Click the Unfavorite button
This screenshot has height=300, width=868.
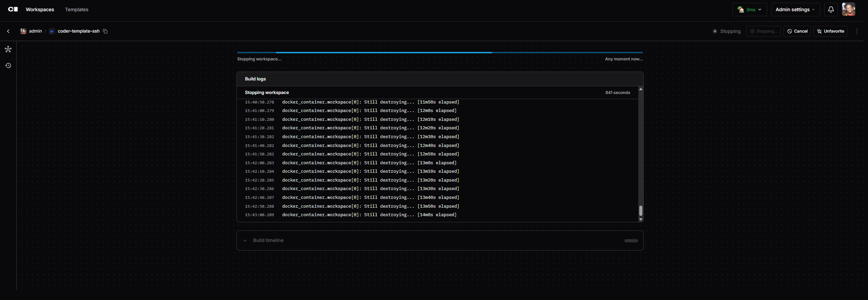(830, 31)
